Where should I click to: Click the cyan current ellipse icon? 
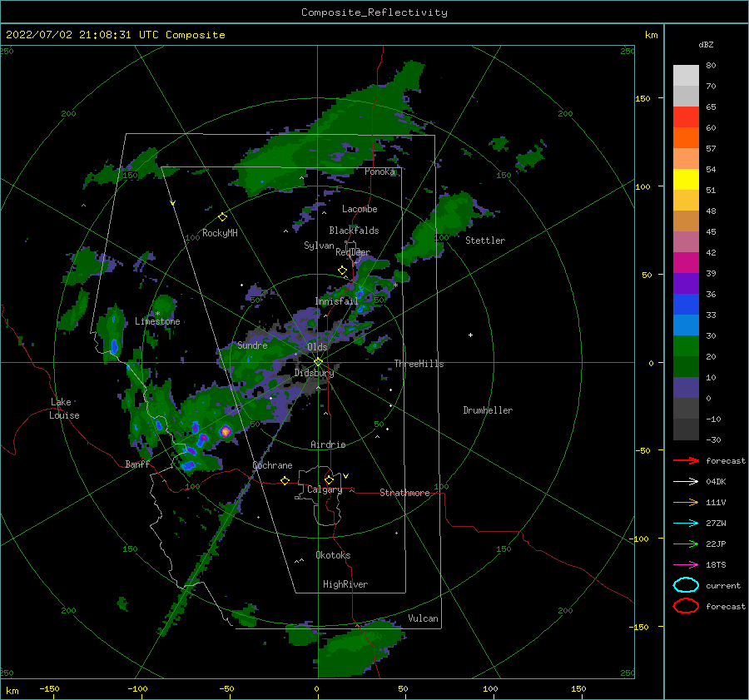686,585
